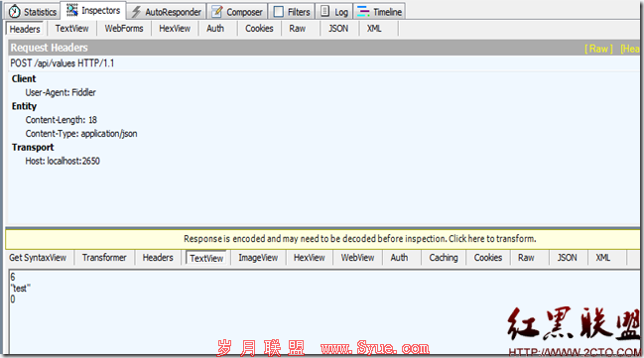Open the response JSON tab
The height and width of the screenshot is (358, 644).
click(x=568, y=258)
